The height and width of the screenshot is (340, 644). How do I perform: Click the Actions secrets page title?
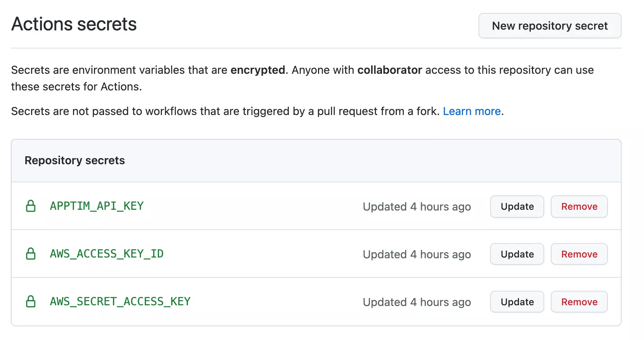(74, 24)
